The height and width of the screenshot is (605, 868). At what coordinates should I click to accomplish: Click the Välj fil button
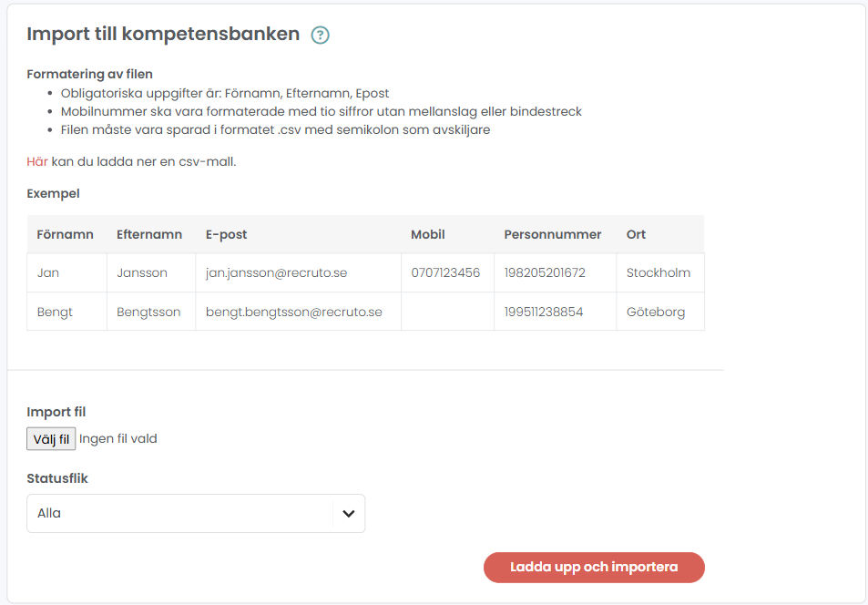pos(51,439)
